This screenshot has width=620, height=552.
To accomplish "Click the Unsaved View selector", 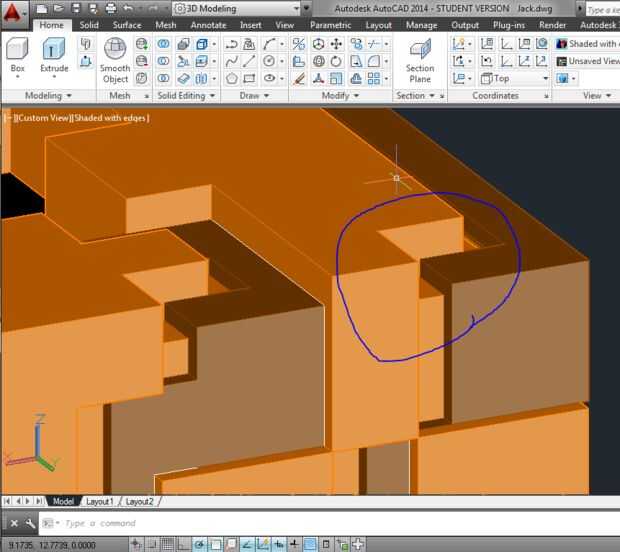I will point(588,61).
